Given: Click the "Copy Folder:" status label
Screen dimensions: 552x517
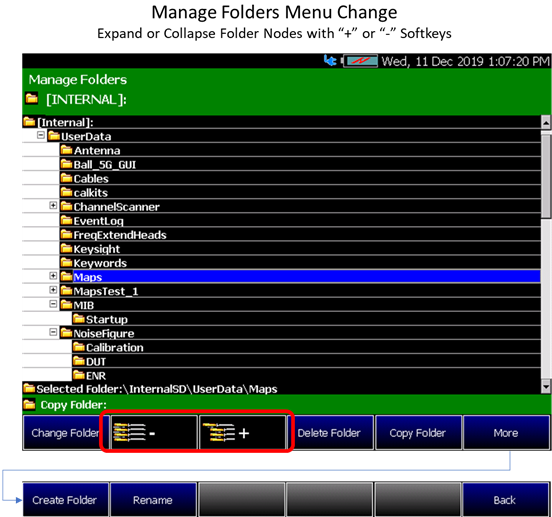Looking at the screenshot, I should click(74, 405).
